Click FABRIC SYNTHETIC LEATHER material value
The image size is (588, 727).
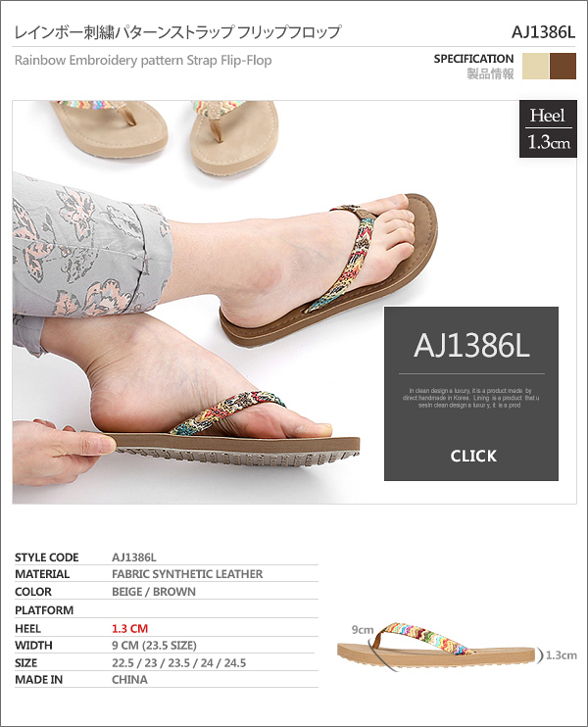tap(187, 574)
